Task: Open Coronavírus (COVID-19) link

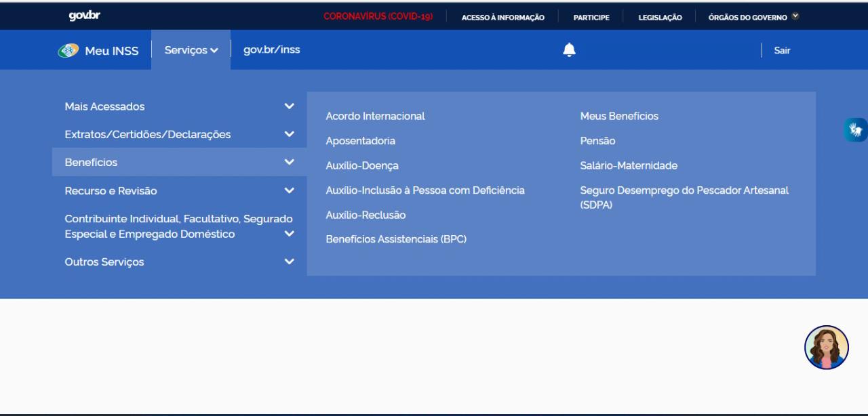Action: 378,16
